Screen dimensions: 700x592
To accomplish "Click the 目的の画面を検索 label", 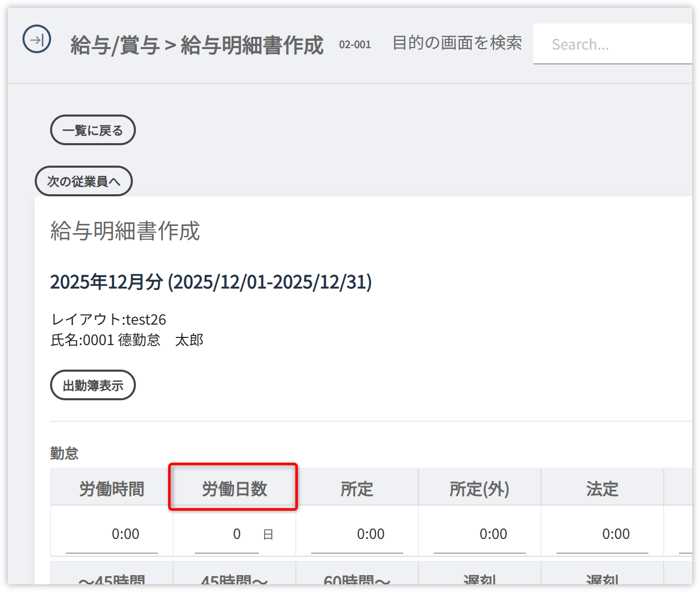I will tap(457, 43).
